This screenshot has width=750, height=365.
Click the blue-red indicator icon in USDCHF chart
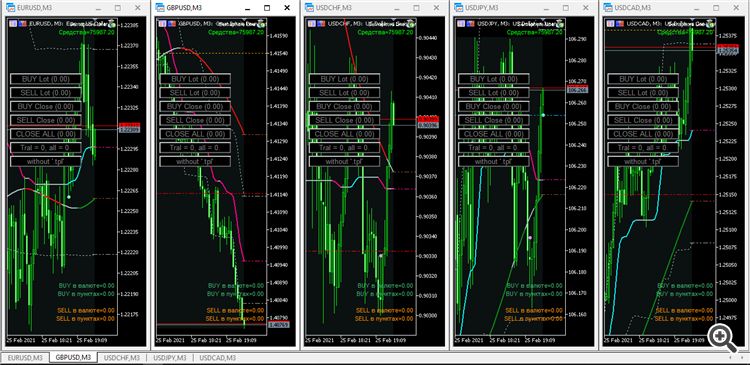[321, 23]
